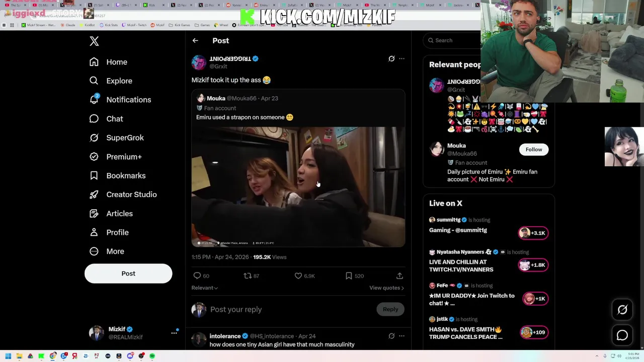Screen dimensions: 644x362
Task: Click Grok icon on intolerance's reply
Action: (391, 336)
